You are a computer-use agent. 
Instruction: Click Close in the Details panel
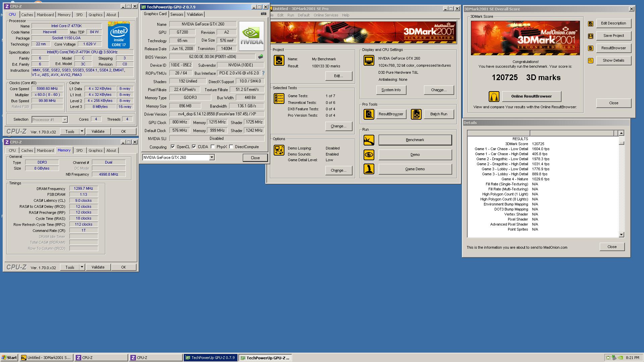point(612,247)
